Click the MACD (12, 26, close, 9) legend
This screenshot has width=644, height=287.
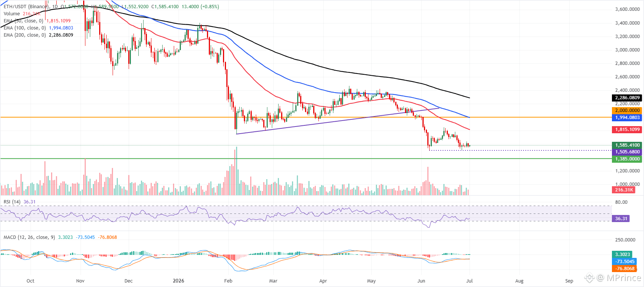(x=60, y=237)
